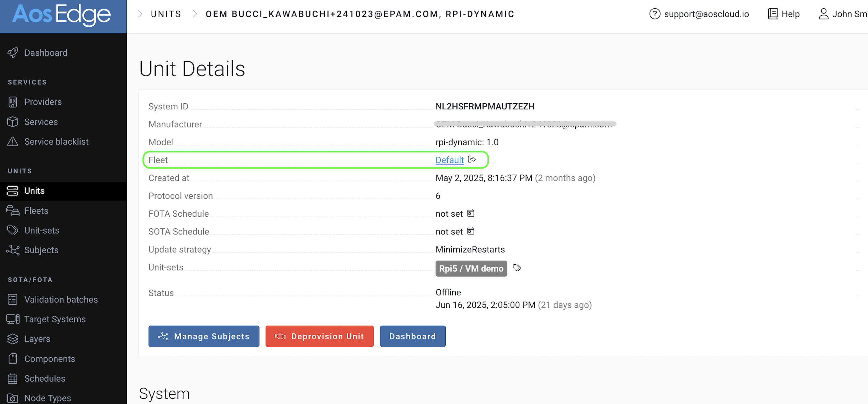Viewport: 868px width, 404px height.
Task: Navigate to Validation batches
Action: click(x=61, y=299)
